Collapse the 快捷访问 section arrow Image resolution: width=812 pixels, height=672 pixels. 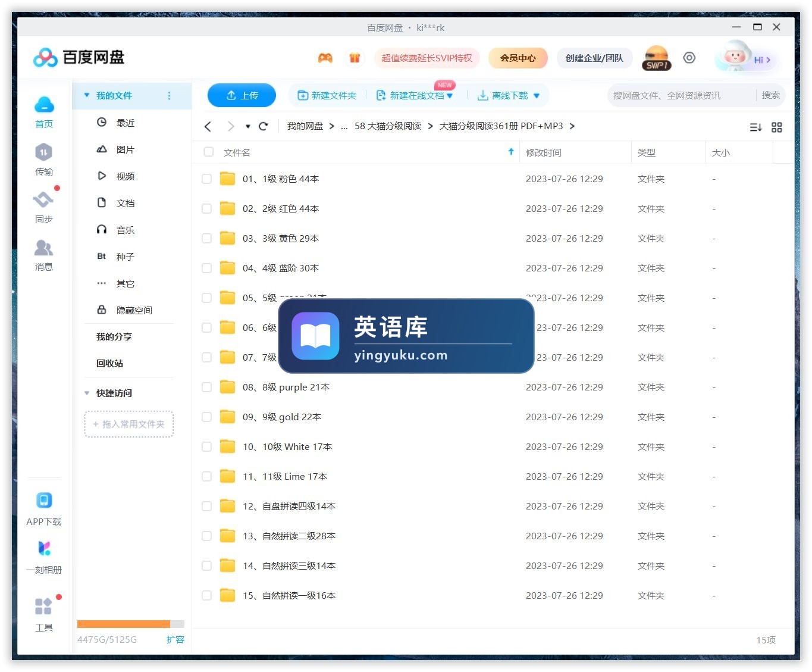(x=87, y=393)
